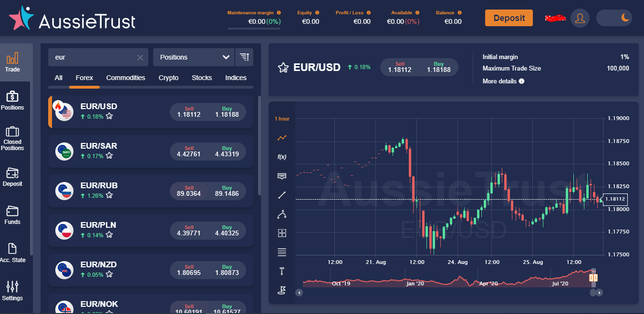The height and width of the screenshot is (314, 644).
Task: Select the dashed crosshair box tool
Action: pos(282,233)
